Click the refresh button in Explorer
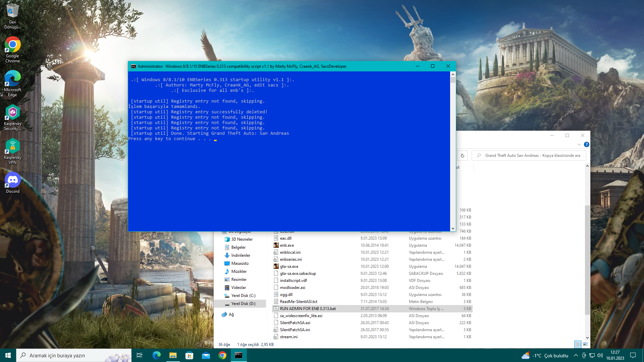This screenshot has width=644, height=362. (x=462, y=156)
